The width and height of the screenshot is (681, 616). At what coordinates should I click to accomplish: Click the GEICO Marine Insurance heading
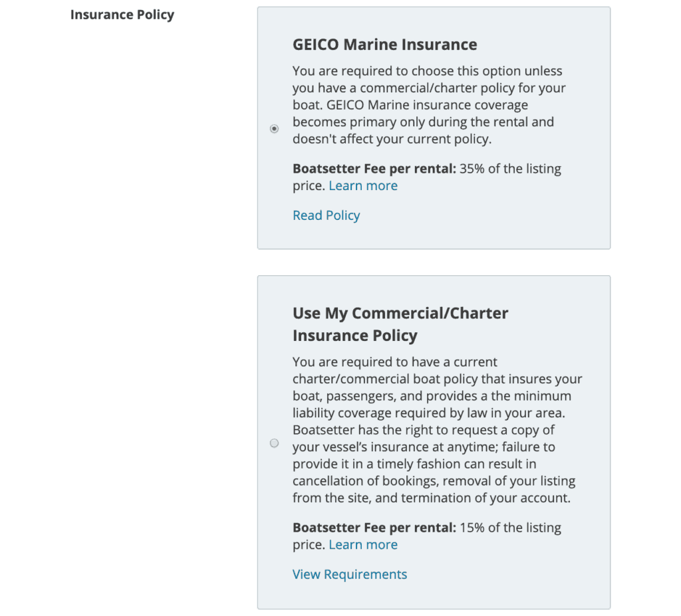pos(384,45)
